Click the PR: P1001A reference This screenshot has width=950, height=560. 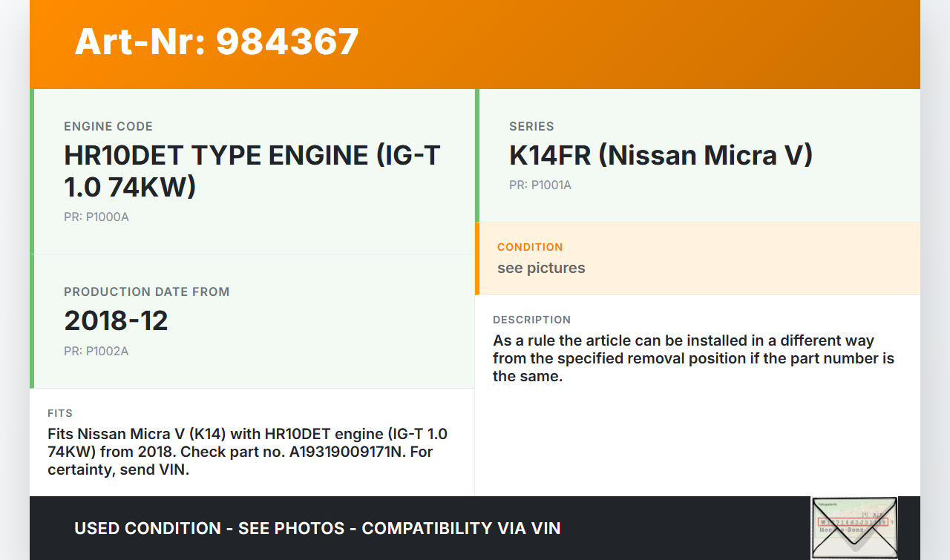tap(540, 185)
